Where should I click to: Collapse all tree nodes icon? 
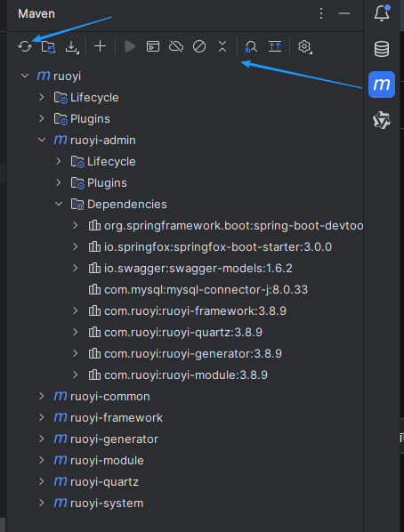(222, 46)
